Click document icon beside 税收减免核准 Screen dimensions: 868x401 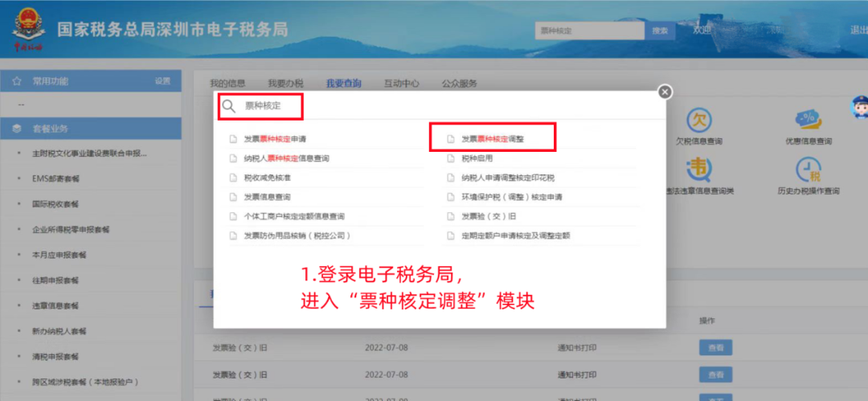click(233, 178)
